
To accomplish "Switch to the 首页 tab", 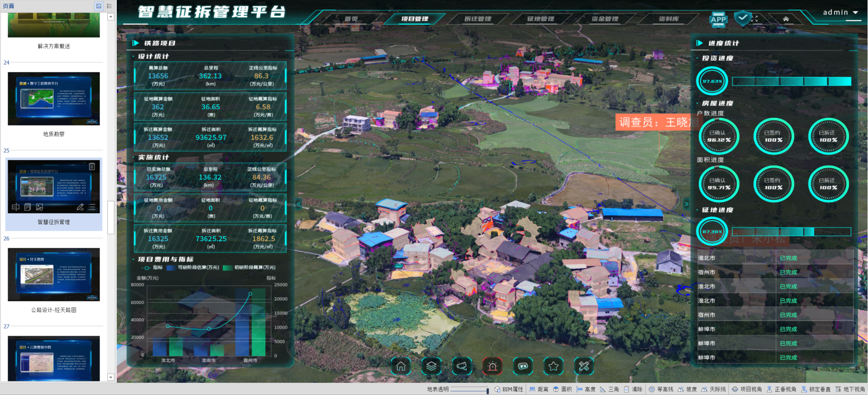I will point(351,19).
